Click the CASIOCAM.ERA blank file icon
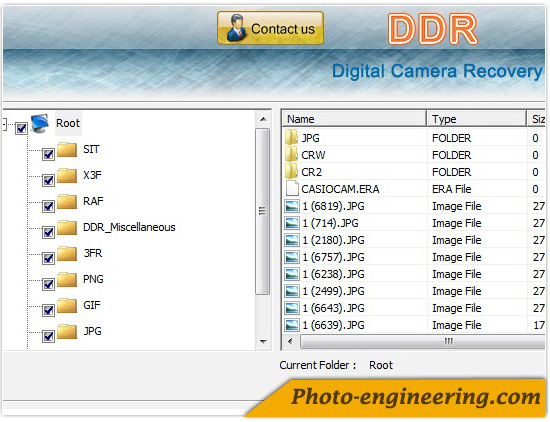This screenshot has width=550, height=422. pyautogui.click(x=292, y=189)
